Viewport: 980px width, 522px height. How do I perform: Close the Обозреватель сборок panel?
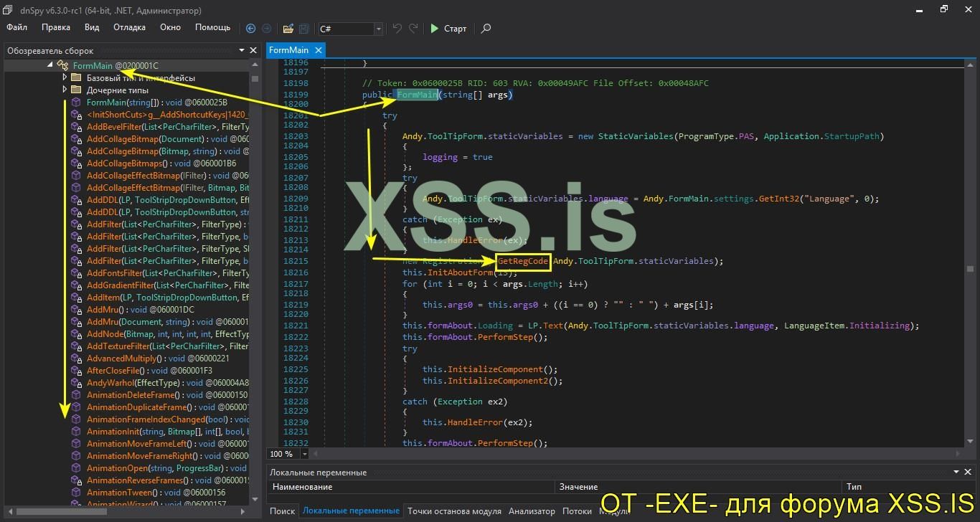253,50
